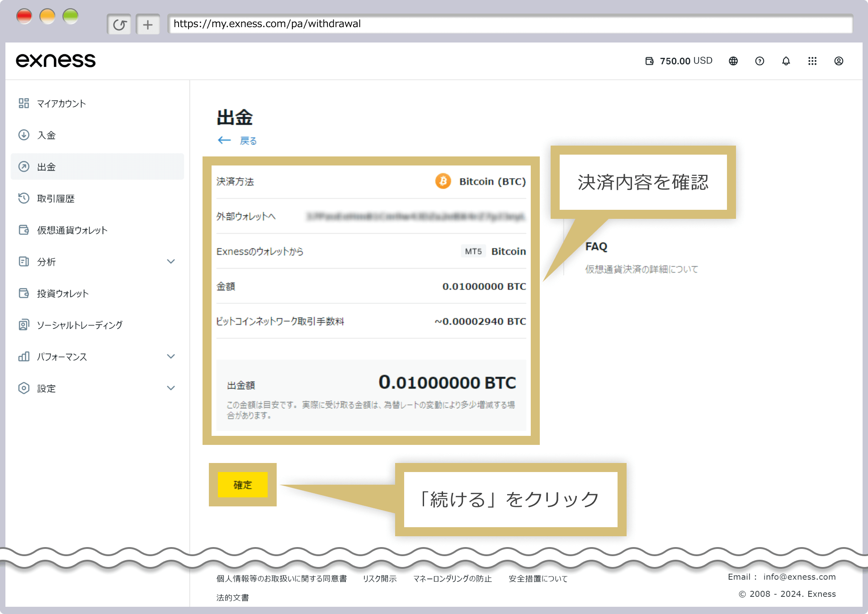Viewport: 868px width, 614px height.
Task: Click the ビットコインネットワーク取引手数料 label
Action: [280, 321]
